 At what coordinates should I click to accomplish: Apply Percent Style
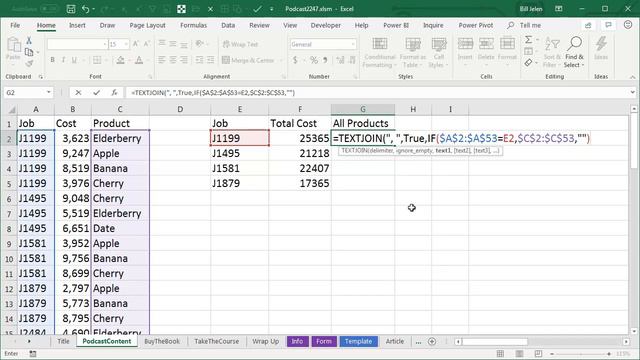313,60
